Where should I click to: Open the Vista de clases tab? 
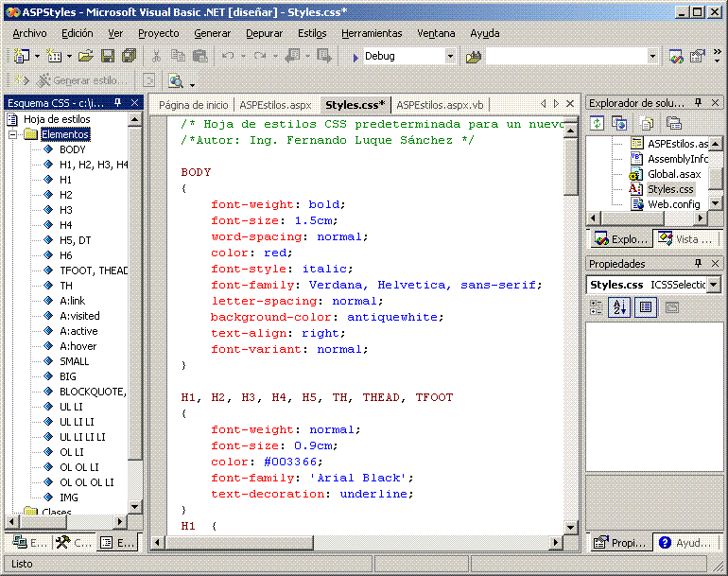686,239
